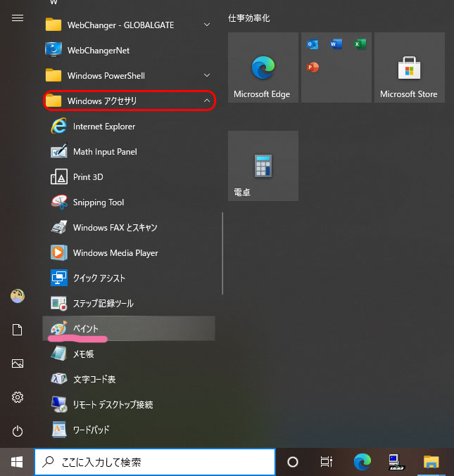Click the Start menu app list scrollbar
The width and height of the screenshot is (454, 476).
click(x=222, y=253)
